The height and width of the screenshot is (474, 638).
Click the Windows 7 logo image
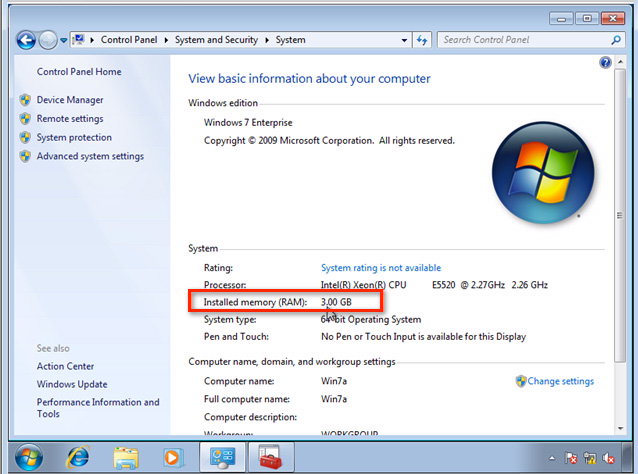click(x=543, y=173)
